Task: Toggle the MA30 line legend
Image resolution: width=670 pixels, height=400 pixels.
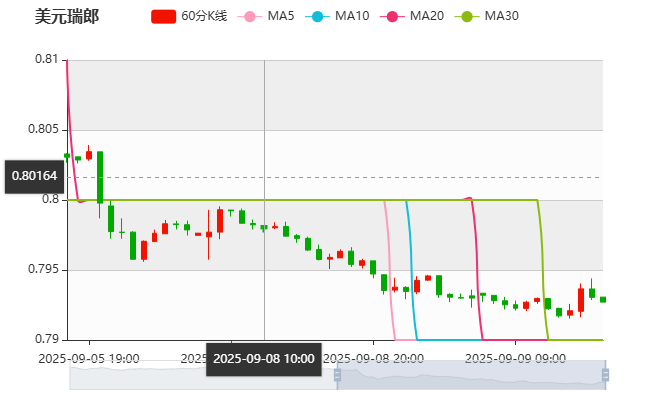Action: (x=487, y=16)
